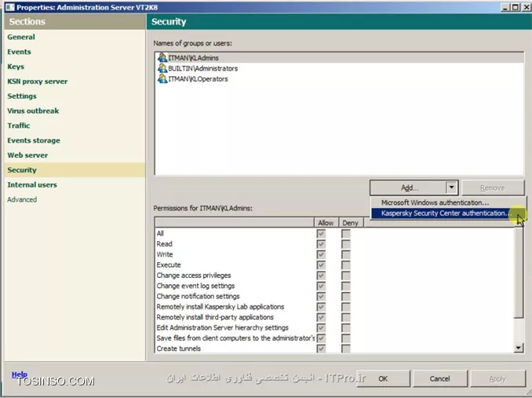
Task: Toggle Deny checkbox for Execute
Action: coord(346,265)
